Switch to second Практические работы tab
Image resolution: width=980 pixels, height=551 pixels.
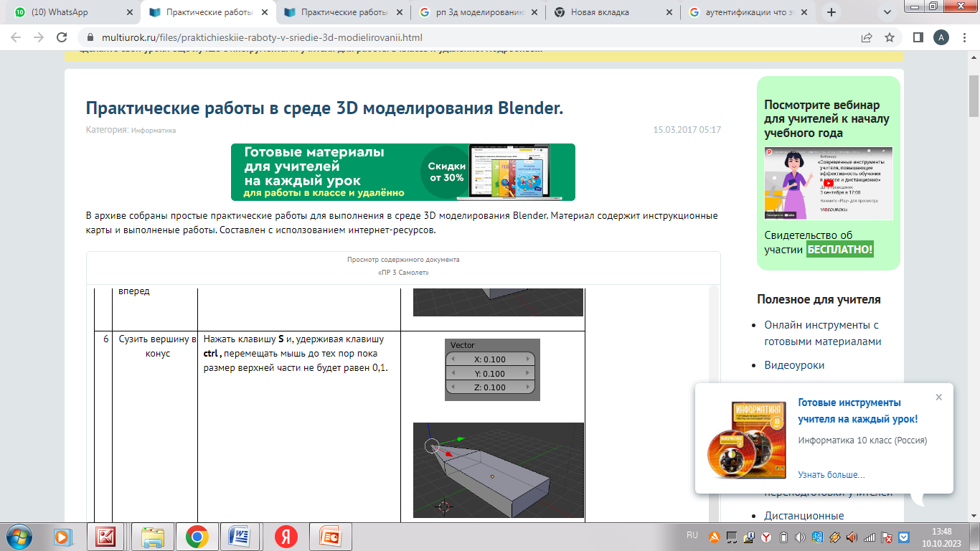pyautogui.click(x=343, y=12)
